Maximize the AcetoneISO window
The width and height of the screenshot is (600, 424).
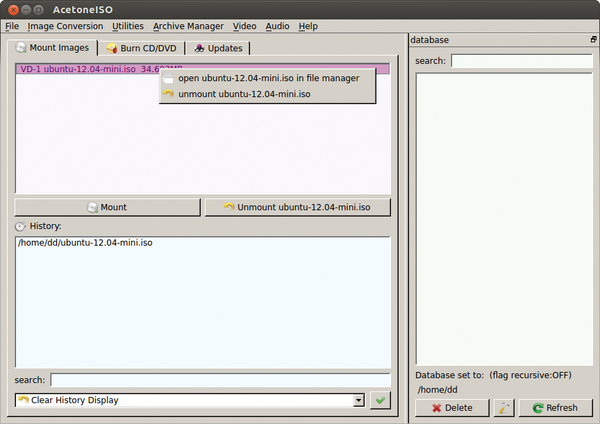pos(39,10)
